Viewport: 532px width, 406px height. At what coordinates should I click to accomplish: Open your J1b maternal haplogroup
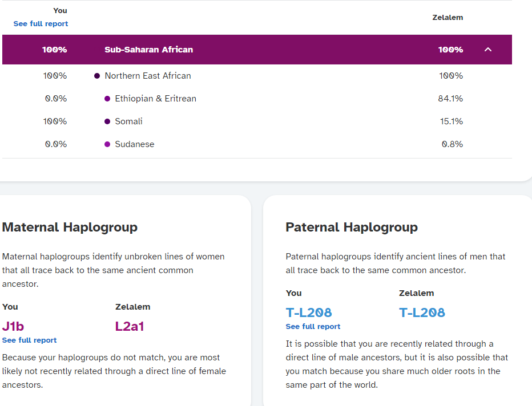[x=13, y=327]
